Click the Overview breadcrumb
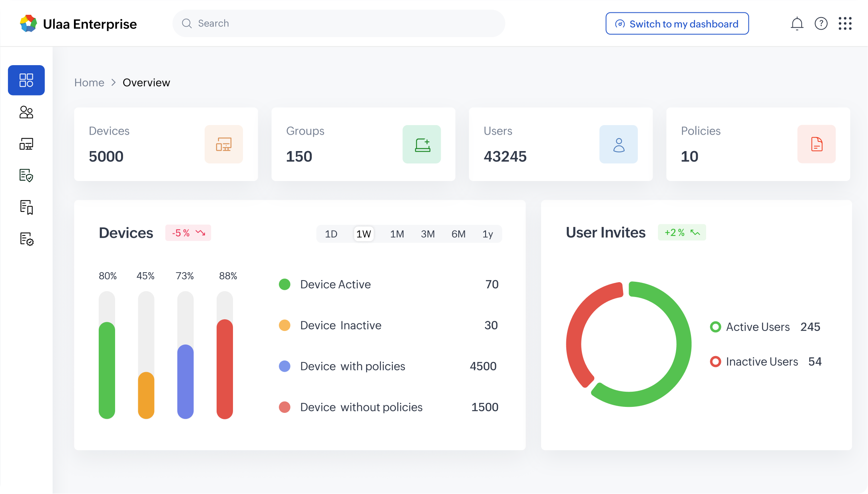The height and width of the screenshot is (494, 868). coord(146,83)
